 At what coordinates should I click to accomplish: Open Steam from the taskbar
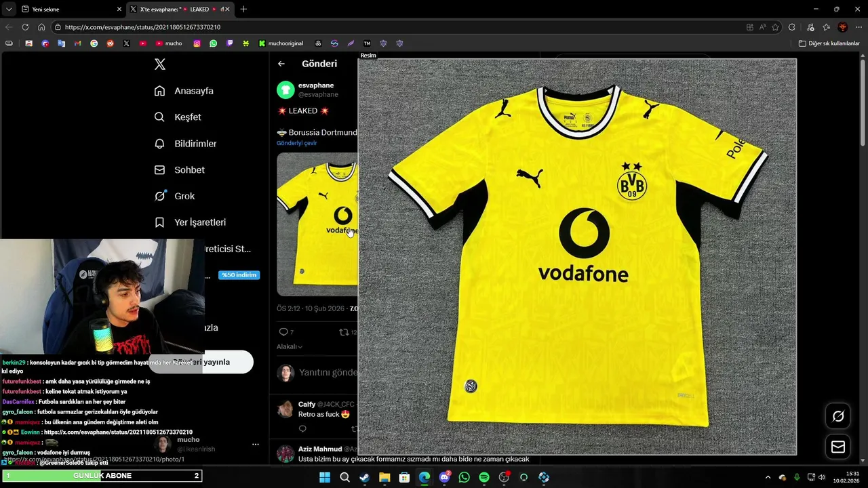click(364, 477)
